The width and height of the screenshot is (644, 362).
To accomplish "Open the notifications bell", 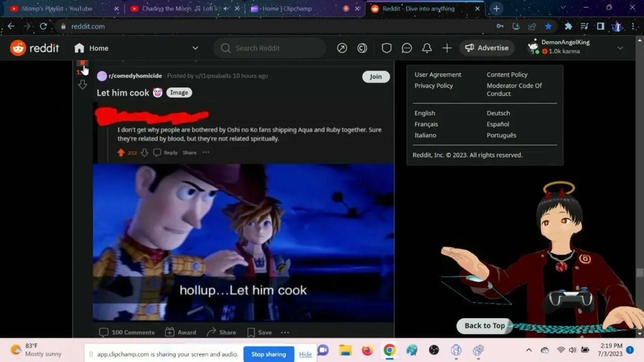I will point(427,48).
